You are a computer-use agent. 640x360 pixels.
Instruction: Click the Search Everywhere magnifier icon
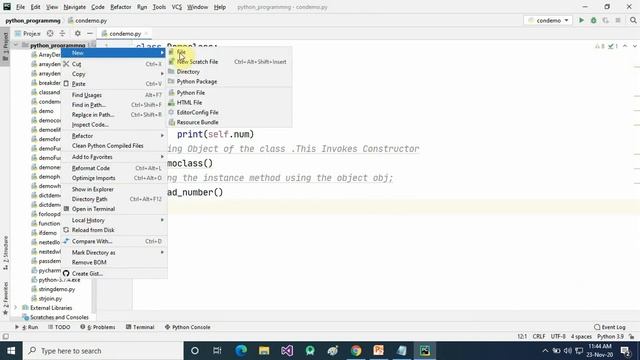click(x=633, y=20)
